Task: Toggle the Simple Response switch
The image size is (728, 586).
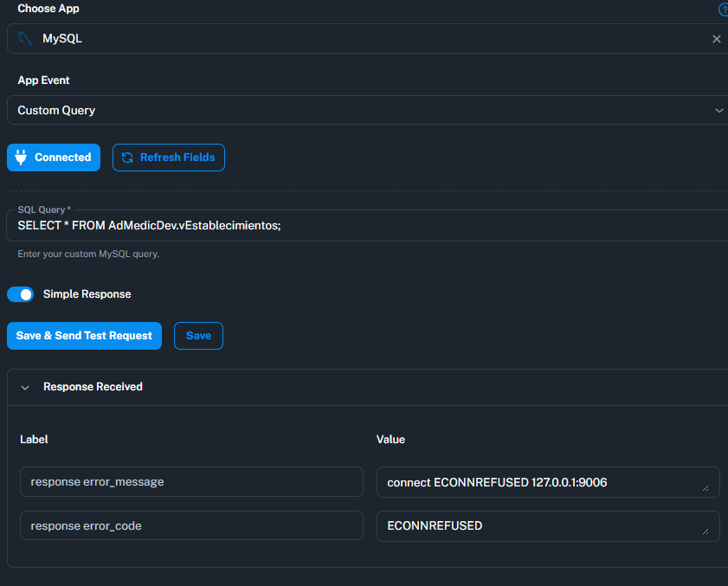Action: [x=21, y=294]
